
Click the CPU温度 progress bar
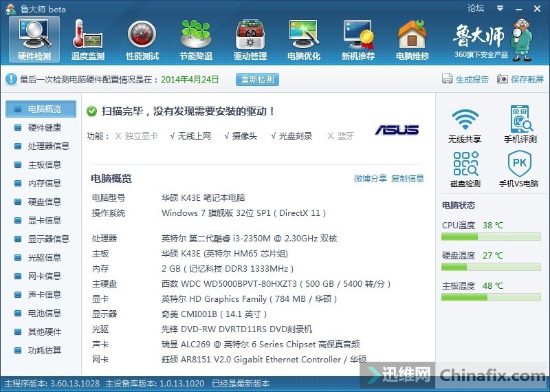pyautogui.click(x=491, y=237)
